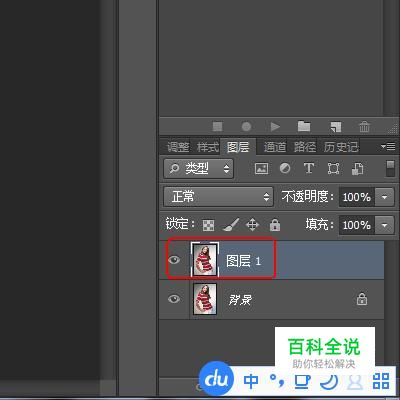Open the 填充 slider arrow
This screenshot has height=400, width=400.
[384, 225]
